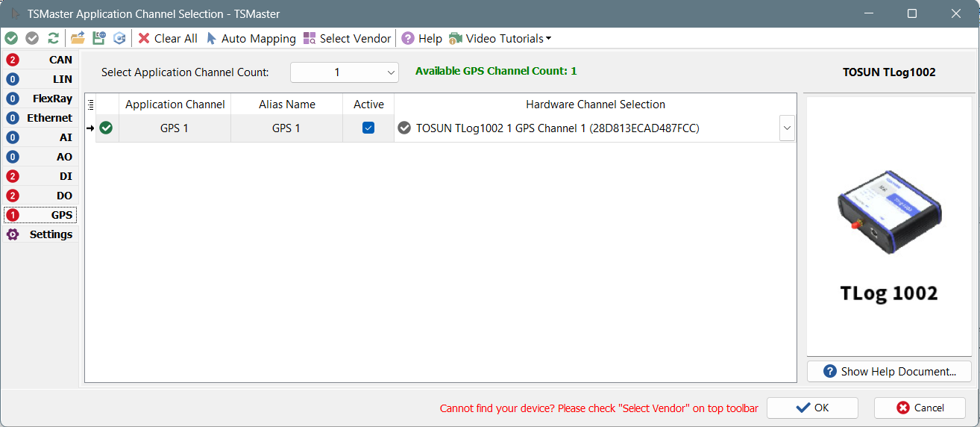Uncheck the Active checkbox for GPS 1
Image resolution: width=980 pixels, height=427 pixels.
point(368,128)
